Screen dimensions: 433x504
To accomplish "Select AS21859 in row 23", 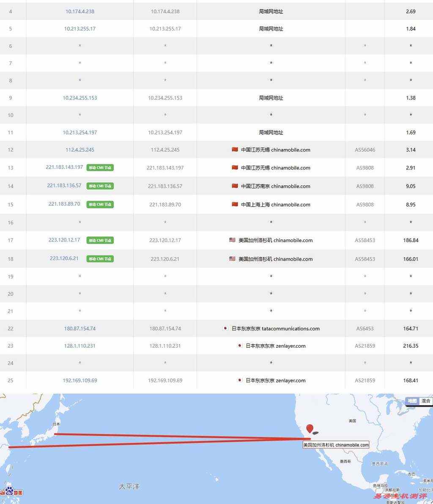I will coord(365,346).
